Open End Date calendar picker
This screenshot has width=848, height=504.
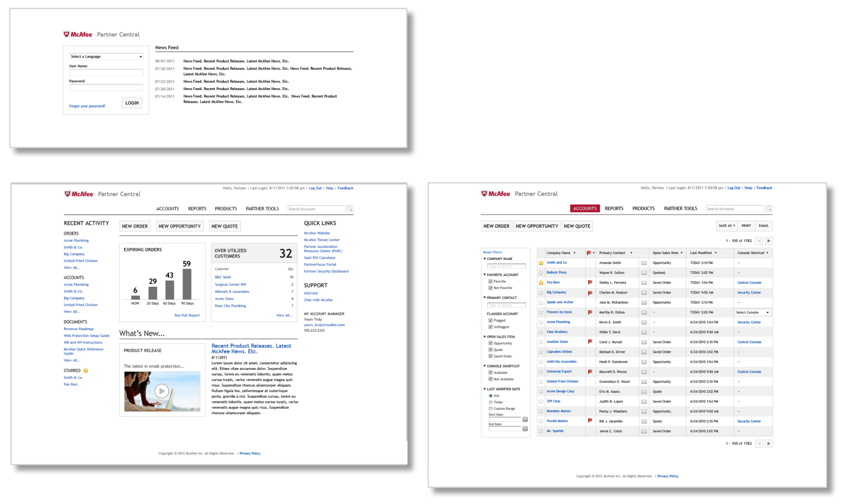525,428
